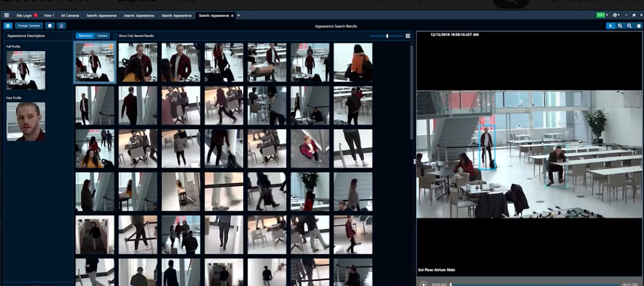Open the green status indicator dropdown
Viewport: 644px width, 286px height.
(x=602, y=15)
